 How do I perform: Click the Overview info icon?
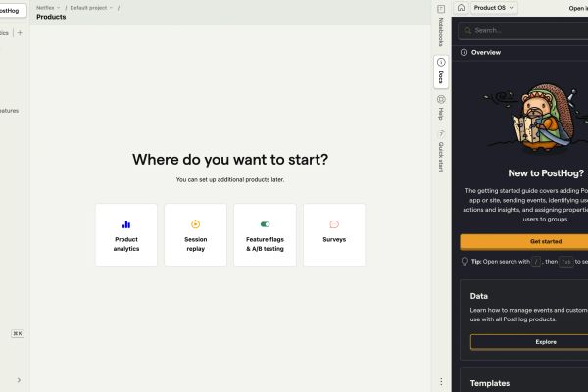[464, 52]
